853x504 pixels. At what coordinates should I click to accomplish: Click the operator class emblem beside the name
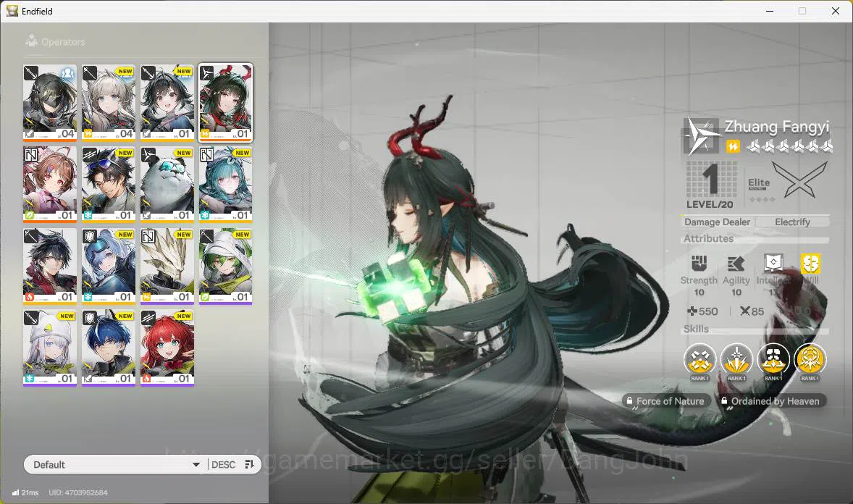(701, 136)
